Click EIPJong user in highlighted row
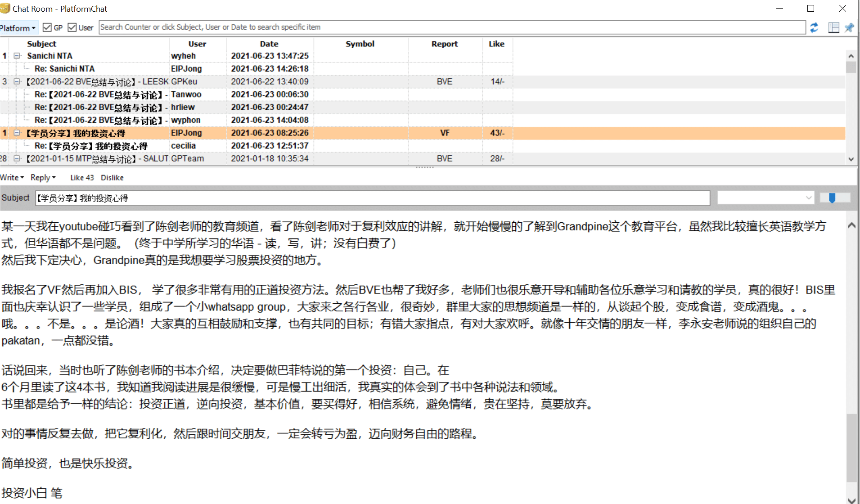 pyautogui.click(x=186, y=133)
